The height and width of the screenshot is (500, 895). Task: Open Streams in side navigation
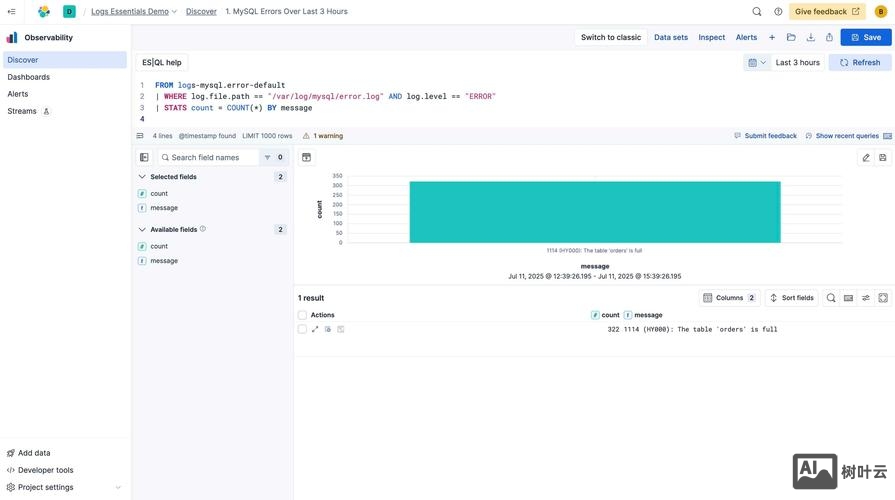22,111
